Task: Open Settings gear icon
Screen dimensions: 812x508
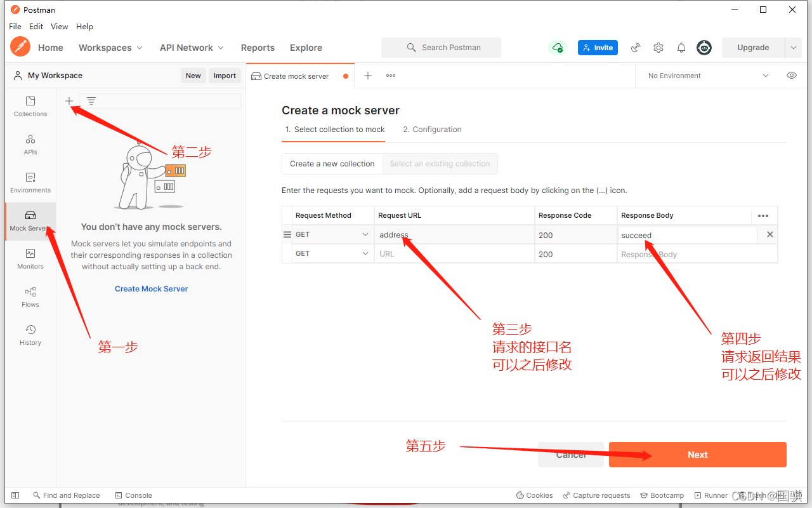Action: [x=658, y=48]
